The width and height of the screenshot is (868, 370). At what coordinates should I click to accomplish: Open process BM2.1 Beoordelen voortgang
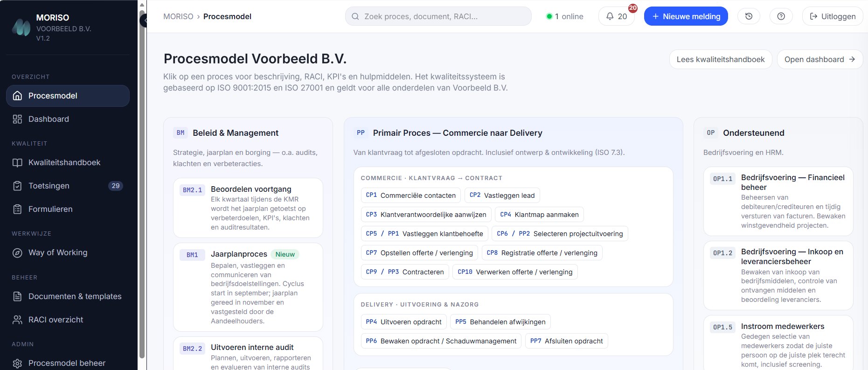point(248,208)
